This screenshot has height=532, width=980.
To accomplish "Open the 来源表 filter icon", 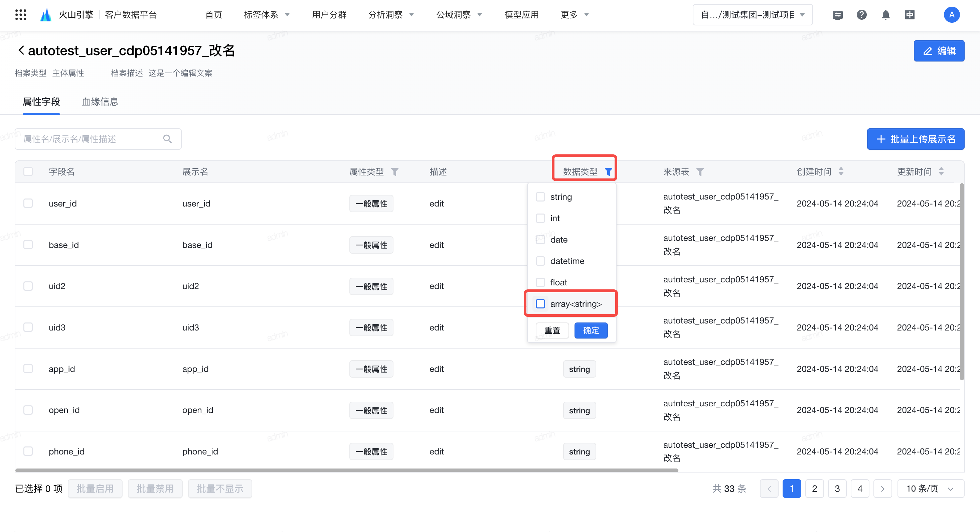I will pos(700,172).
